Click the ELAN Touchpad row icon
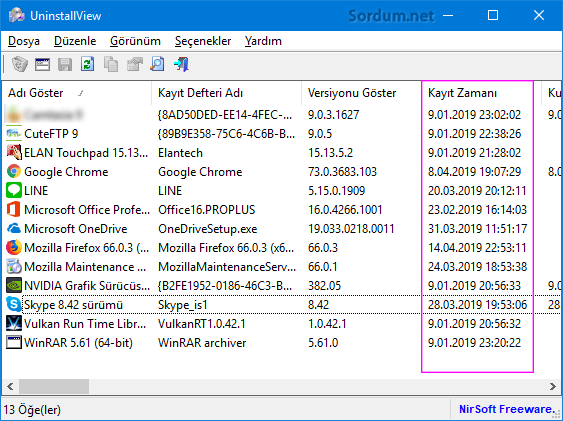 14,153
